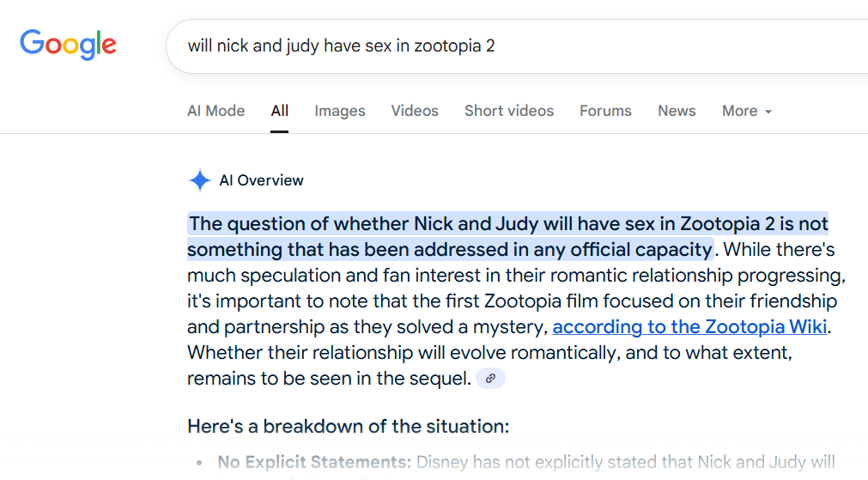868x480 pixels.
Task: Expand the More search filters menu
Action: 746,111
